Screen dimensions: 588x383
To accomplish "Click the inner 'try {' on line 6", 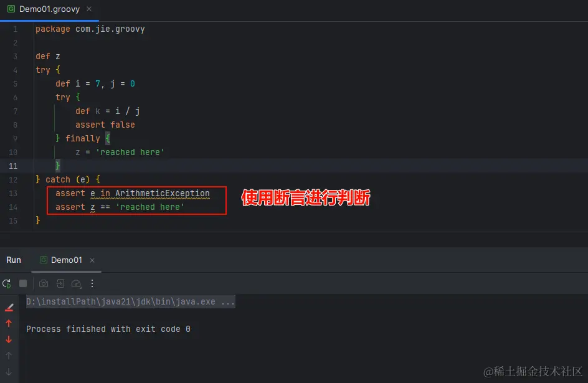I will click(68, 97).
